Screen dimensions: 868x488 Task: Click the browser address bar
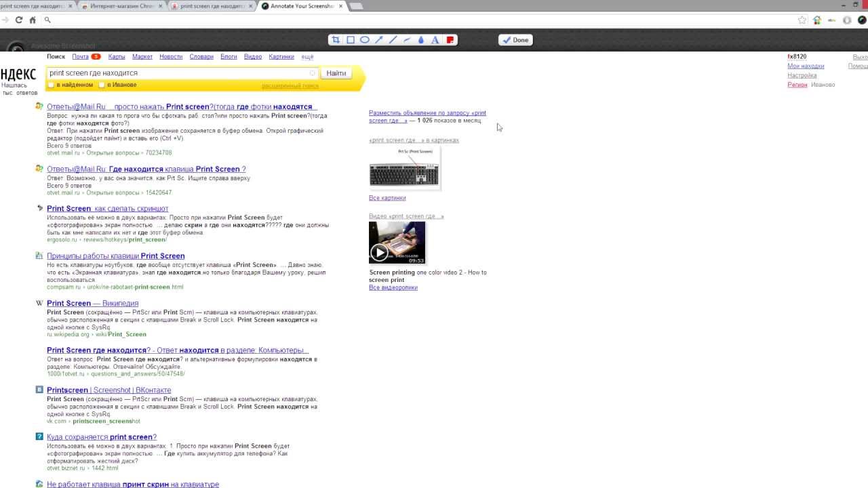tap(420, 20)
